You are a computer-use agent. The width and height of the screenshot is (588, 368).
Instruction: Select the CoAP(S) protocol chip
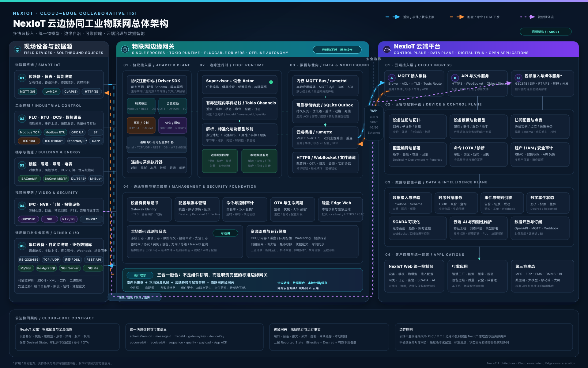click(71, 91)
